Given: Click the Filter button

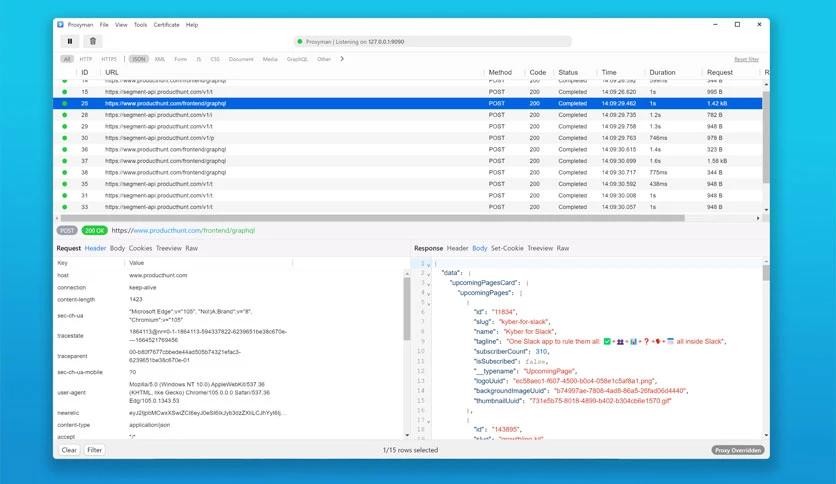Looking at the screenshot, I should tap(94, 450).
